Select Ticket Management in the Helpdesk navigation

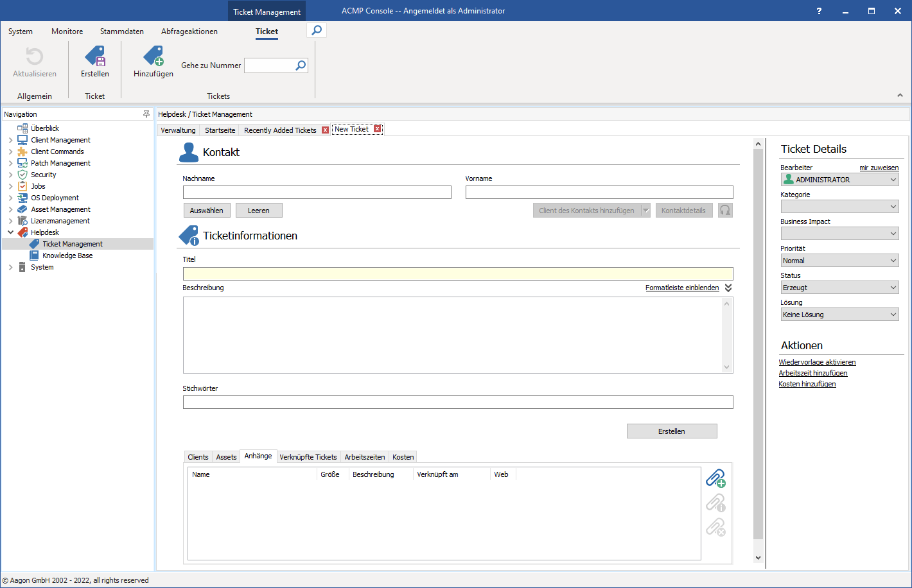tap(71, 243)
